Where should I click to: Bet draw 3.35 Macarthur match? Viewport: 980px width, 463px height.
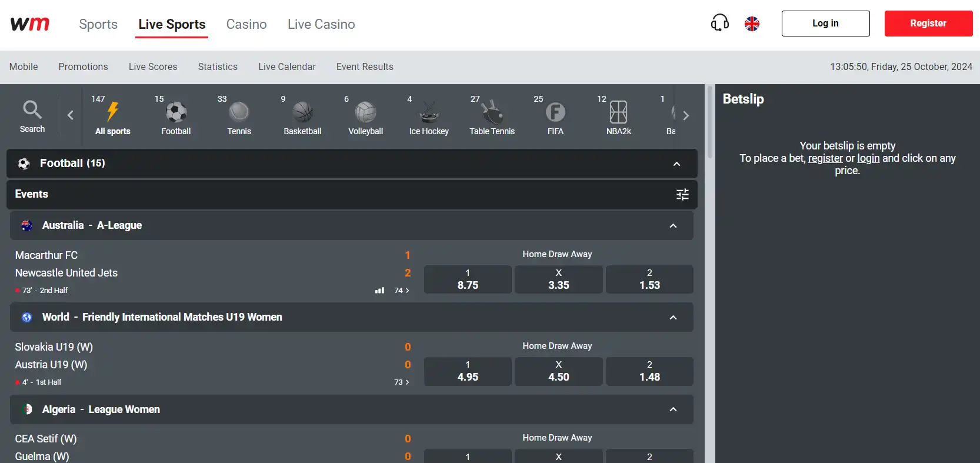[x=559, y=279]
